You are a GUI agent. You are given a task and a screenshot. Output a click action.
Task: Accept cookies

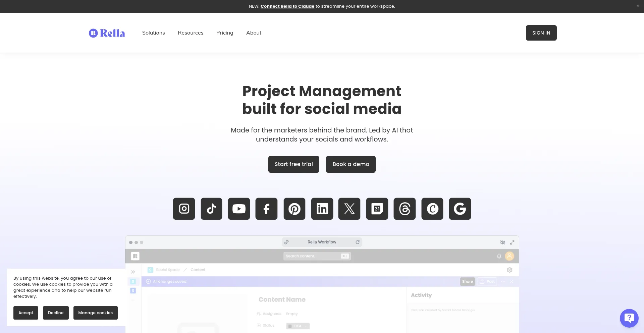click(x=26, y=313)
